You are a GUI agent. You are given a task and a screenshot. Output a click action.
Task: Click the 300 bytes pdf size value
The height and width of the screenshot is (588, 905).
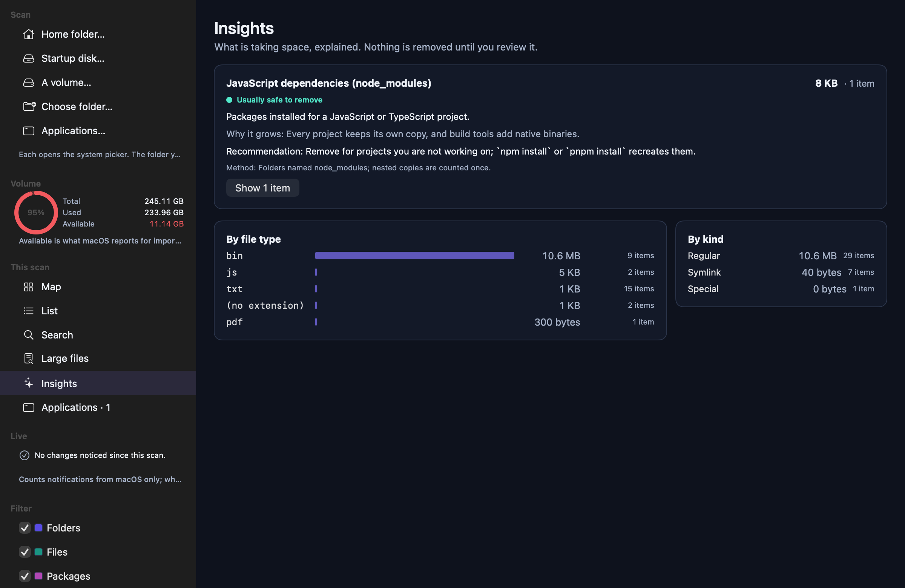coord(557,322)
